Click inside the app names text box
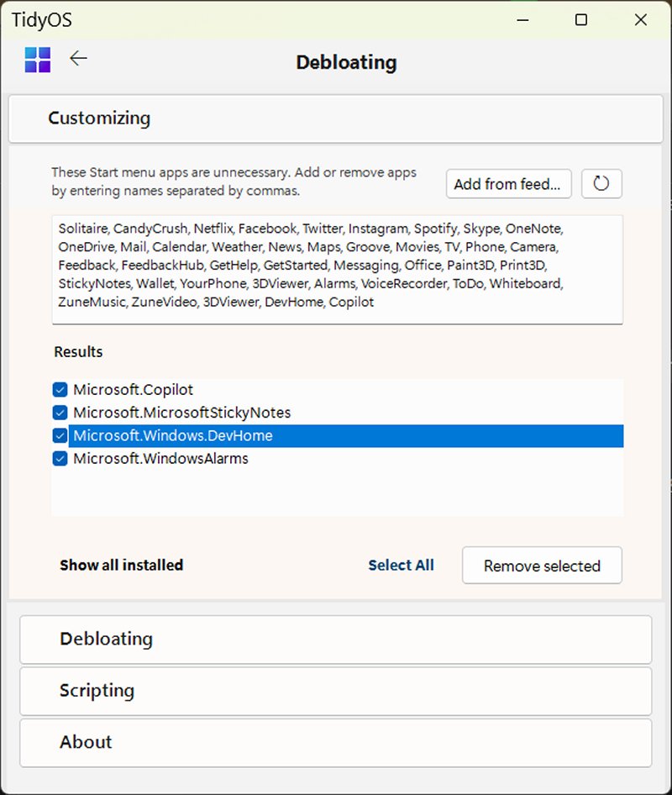The width and height of the screenshot is (672, 795). (x=336, y=267)
